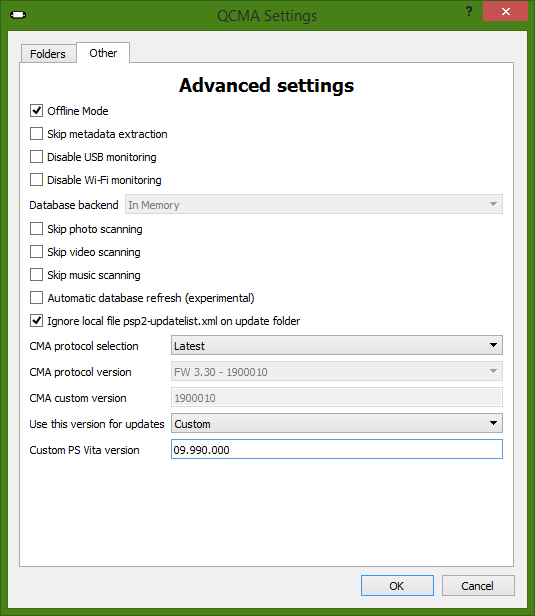
Task: Open the Use this version for updates dropdown
Action: click(x=337, y=424)
